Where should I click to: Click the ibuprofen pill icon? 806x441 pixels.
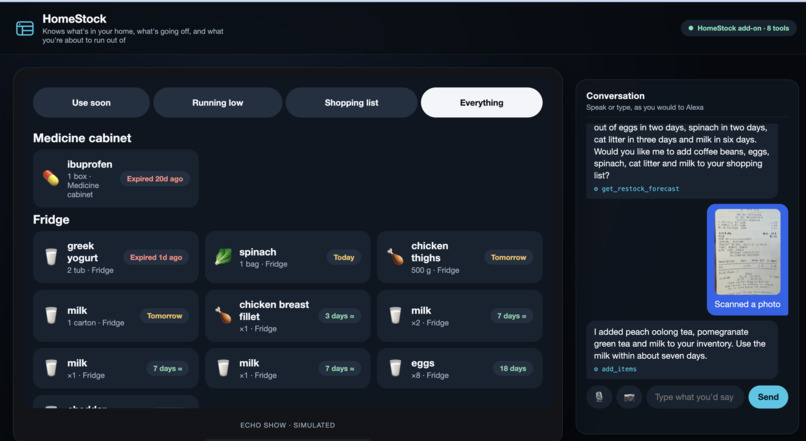[x=50, y=178]
